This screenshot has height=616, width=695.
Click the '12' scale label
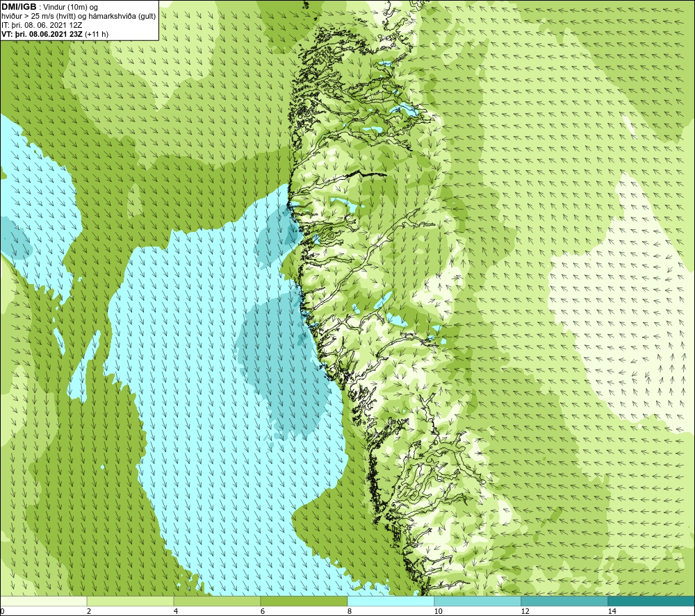coord(525,611)
